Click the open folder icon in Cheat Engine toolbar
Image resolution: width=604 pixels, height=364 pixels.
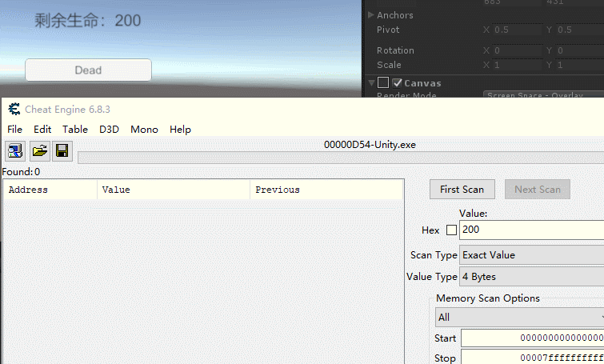39,150
